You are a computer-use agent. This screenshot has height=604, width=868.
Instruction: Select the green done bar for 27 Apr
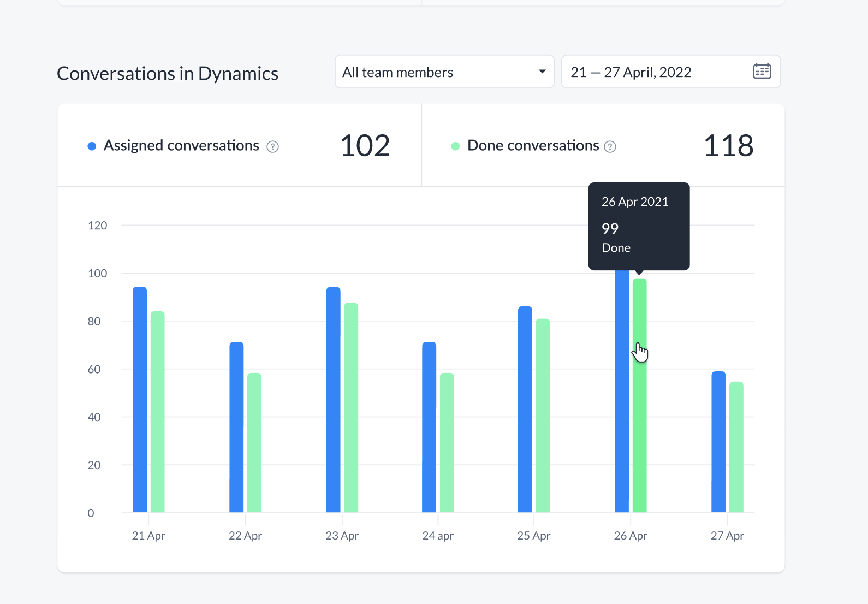(x=736, y=447)
